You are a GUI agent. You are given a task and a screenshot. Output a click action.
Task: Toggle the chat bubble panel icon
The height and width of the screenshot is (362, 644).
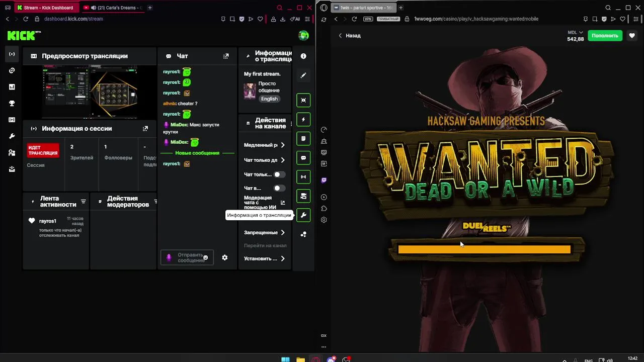pos(303,157)
